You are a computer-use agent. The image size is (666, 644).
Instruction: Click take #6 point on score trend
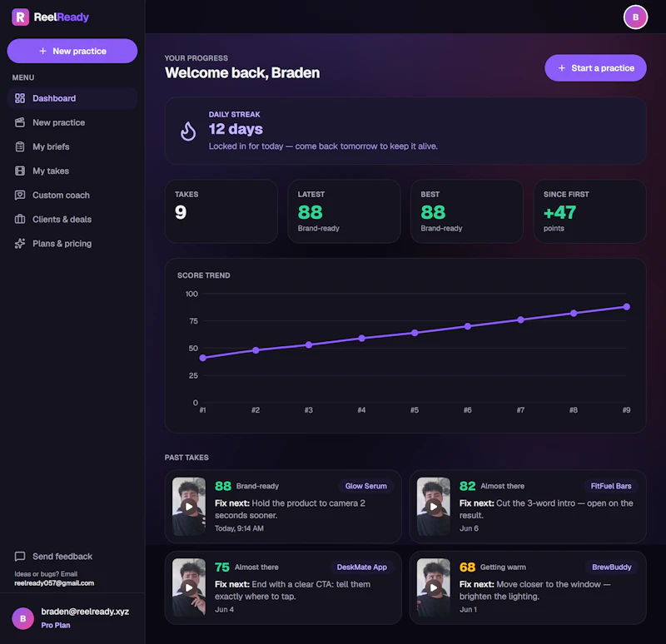(x=468, y=326)
